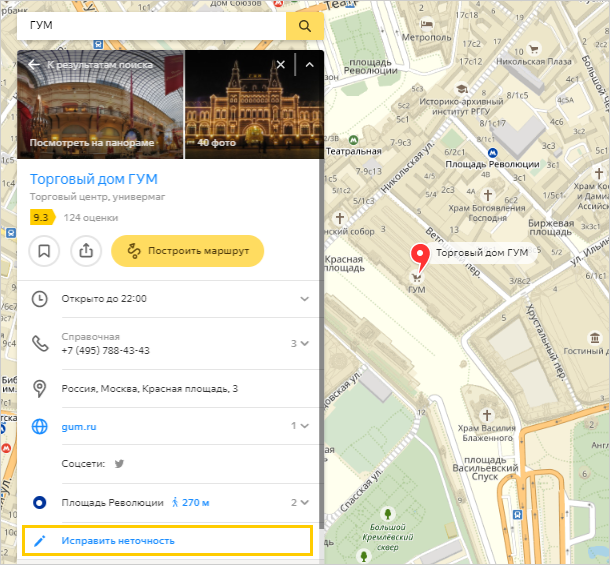Open the '40 фото' photo thumbnail
The image size is (610, 565).
pos(250,104)
